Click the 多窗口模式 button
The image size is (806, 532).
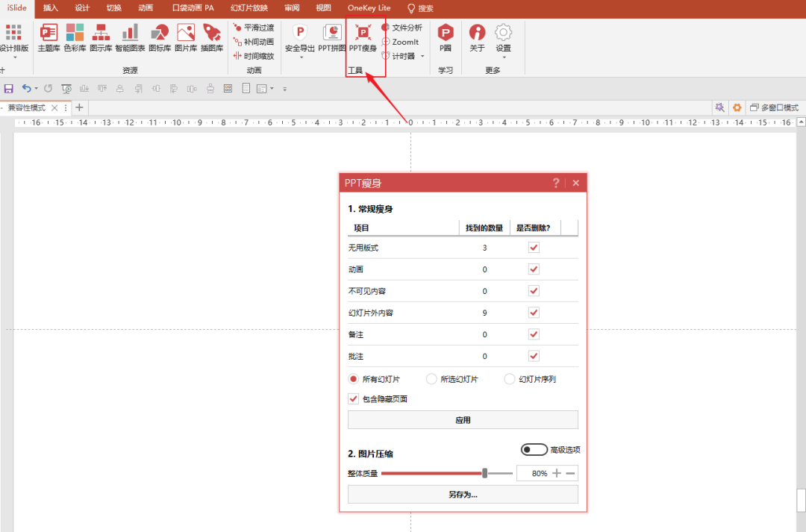tap(774, 107)
